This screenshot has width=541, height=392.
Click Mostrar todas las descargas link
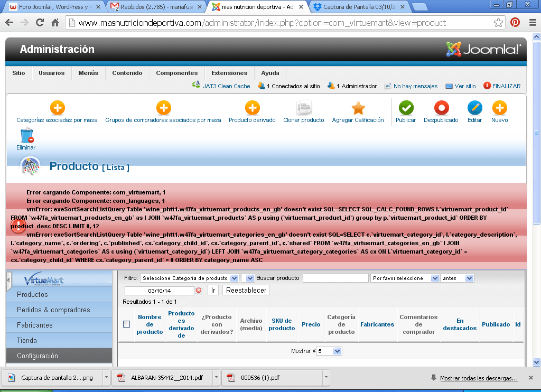click(x=479, y=378)
